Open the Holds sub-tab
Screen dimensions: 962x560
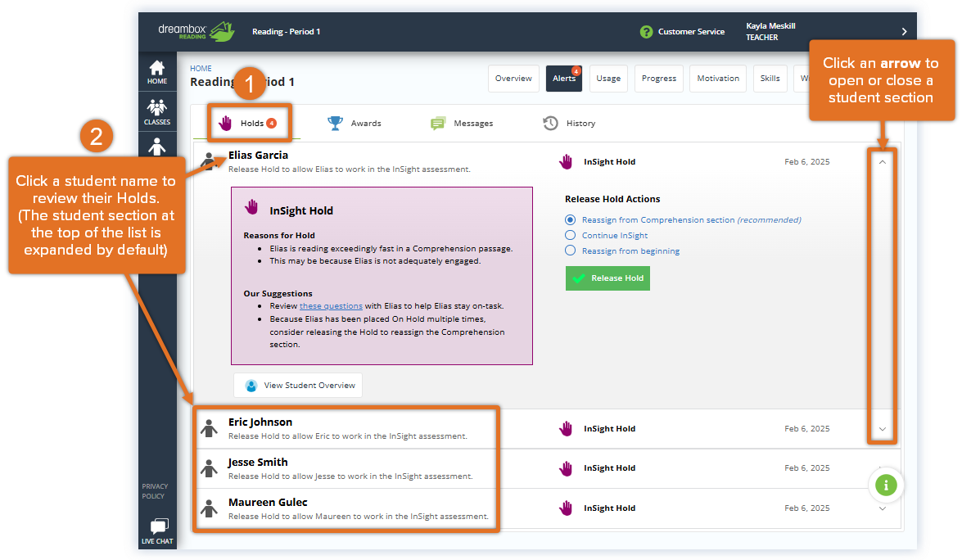(249, 124)
